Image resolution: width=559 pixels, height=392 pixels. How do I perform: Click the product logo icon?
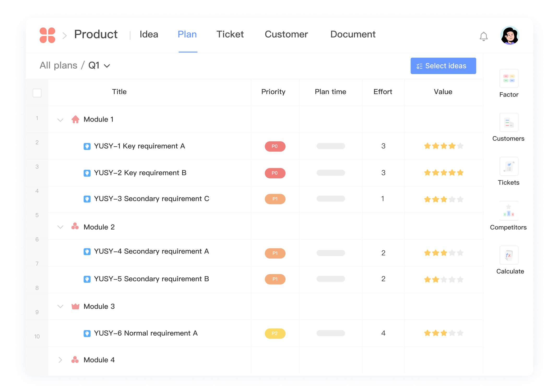(47, 35)
